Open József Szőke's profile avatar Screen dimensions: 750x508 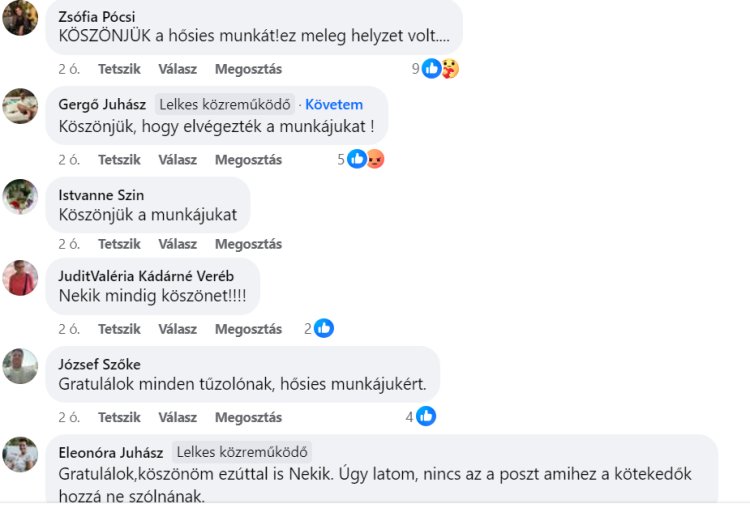[x=20, y=366]
